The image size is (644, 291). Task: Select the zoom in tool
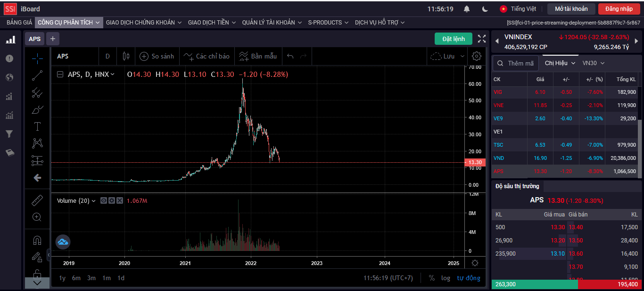[x=37, y=217]
